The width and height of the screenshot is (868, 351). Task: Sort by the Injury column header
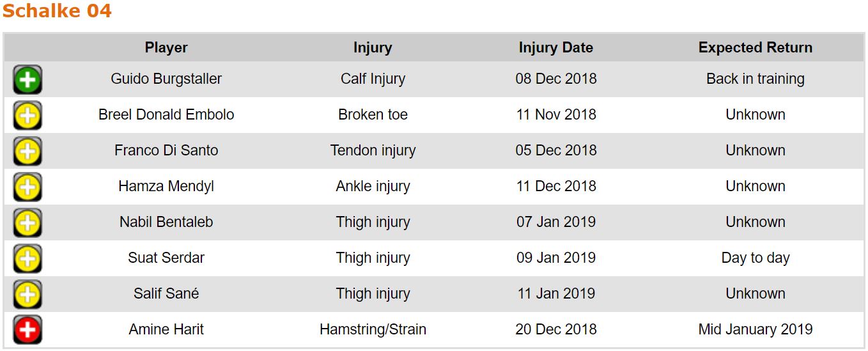coord(373,48)
